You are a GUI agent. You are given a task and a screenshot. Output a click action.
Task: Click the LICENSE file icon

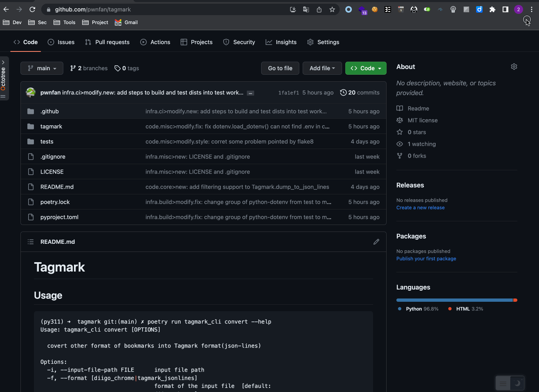click(x=31, y=171)
